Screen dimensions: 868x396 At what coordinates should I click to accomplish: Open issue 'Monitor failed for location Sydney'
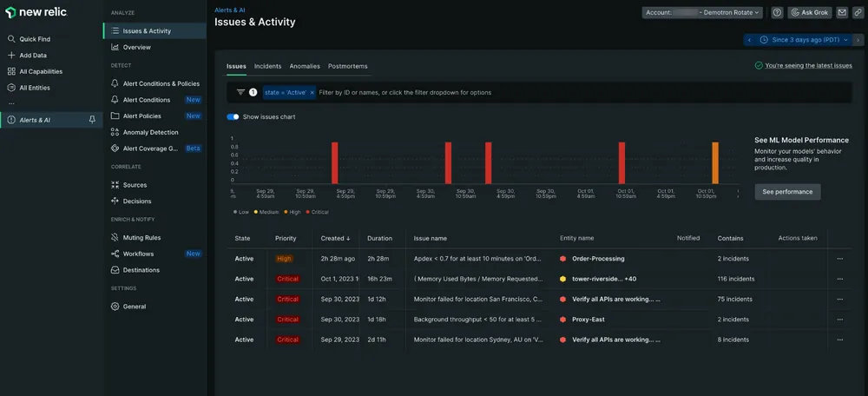click(477, 340)
